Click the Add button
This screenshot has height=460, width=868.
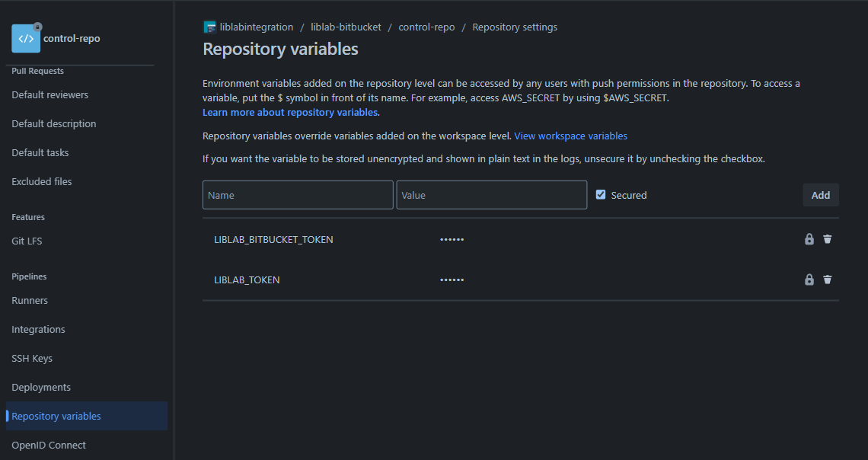click(x=820, y=194)
